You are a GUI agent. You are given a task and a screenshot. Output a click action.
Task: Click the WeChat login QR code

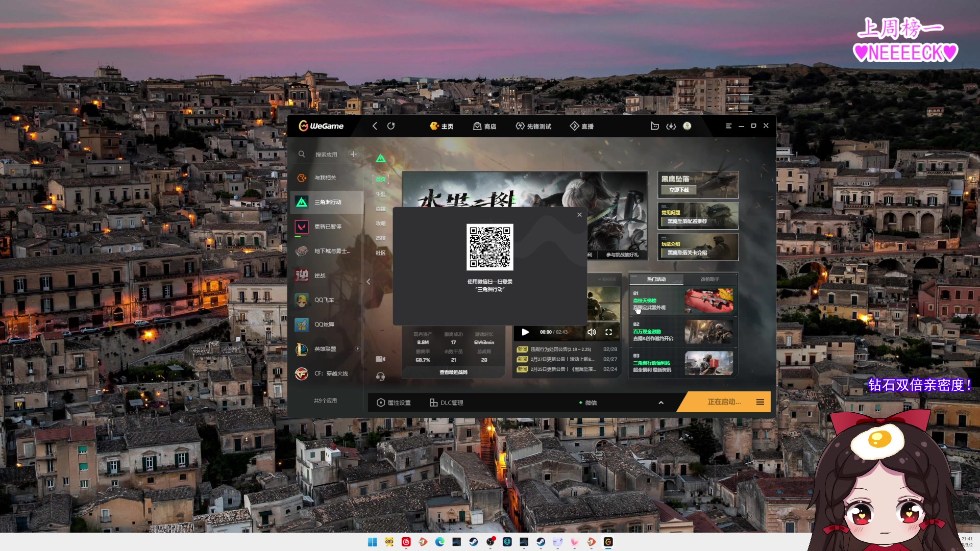[489, 247]
